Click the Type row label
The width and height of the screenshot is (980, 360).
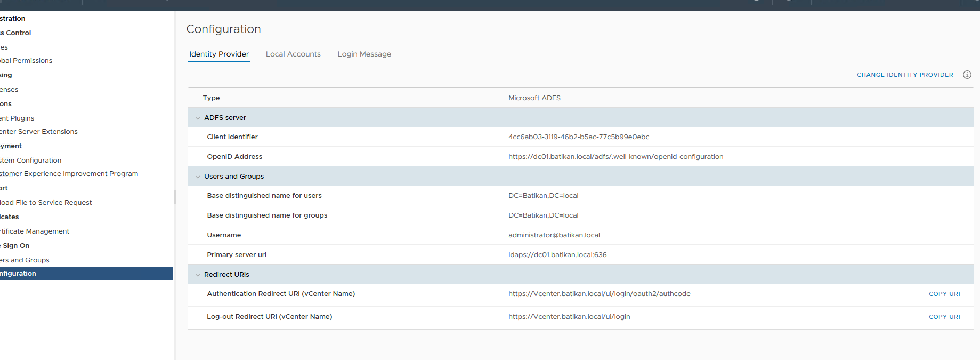coord(211,98)
